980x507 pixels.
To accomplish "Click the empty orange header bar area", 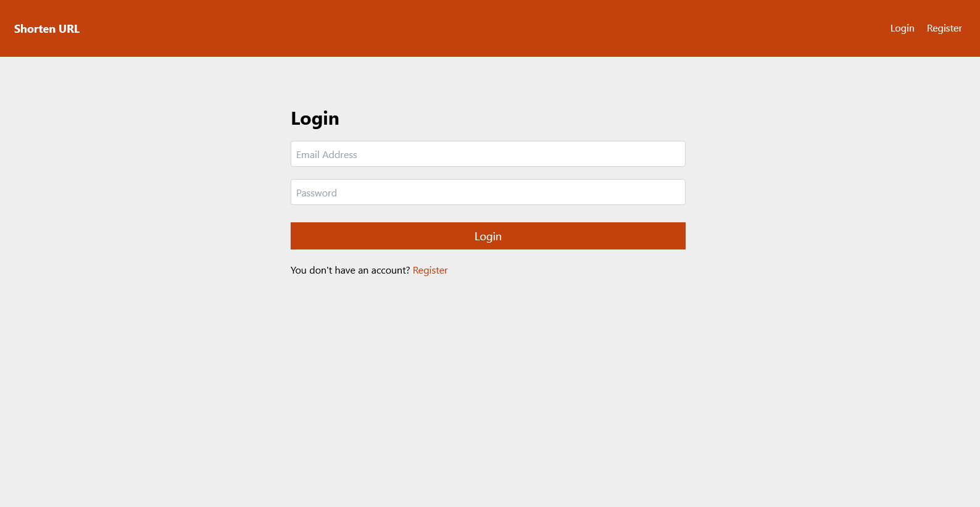I will click(481, 28).
